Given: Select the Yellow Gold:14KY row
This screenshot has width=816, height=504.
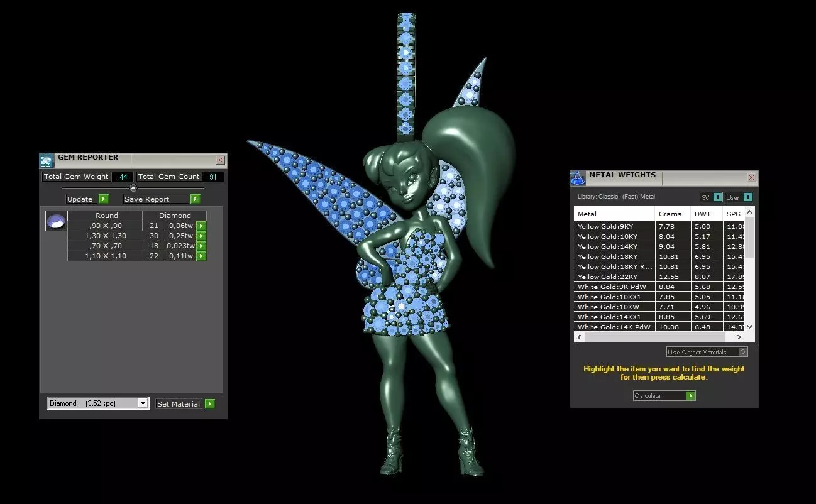Looking at the screenshot, I should point(659,246).
